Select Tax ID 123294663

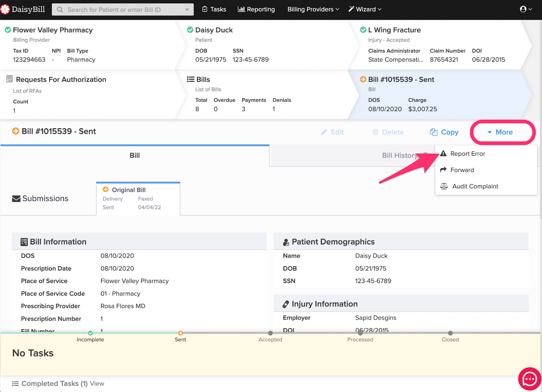click(x=29, y=60)
